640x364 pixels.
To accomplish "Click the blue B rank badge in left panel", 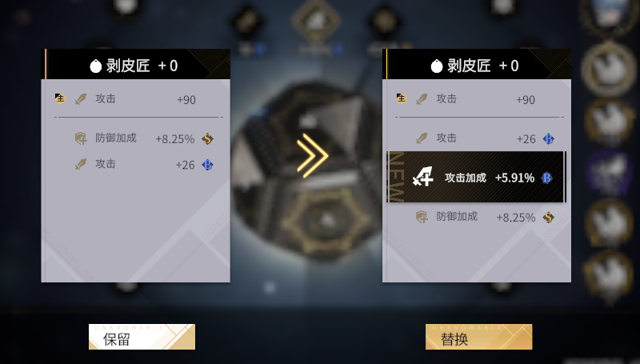I will click(207, 165).
